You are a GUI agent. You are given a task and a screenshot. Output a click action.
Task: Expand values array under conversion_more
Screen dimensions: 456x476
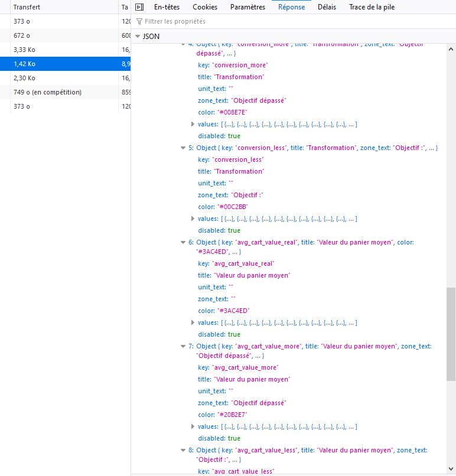tap(193, 124)
